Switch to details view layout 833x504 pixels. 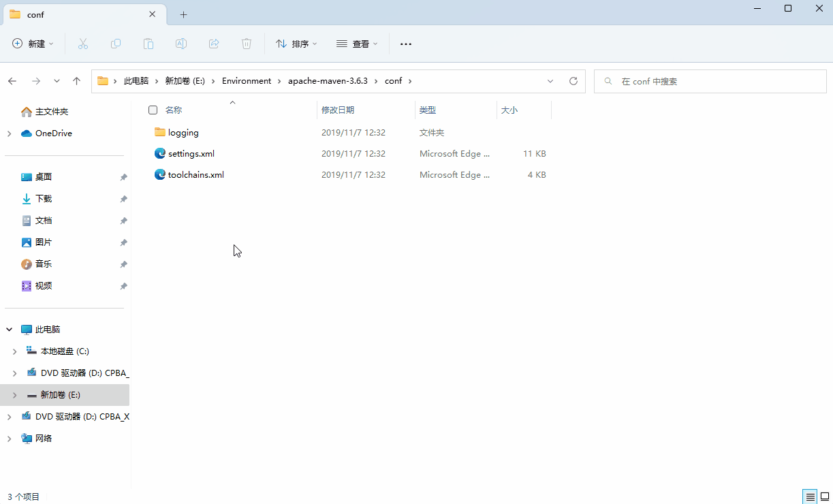(810, 497)
